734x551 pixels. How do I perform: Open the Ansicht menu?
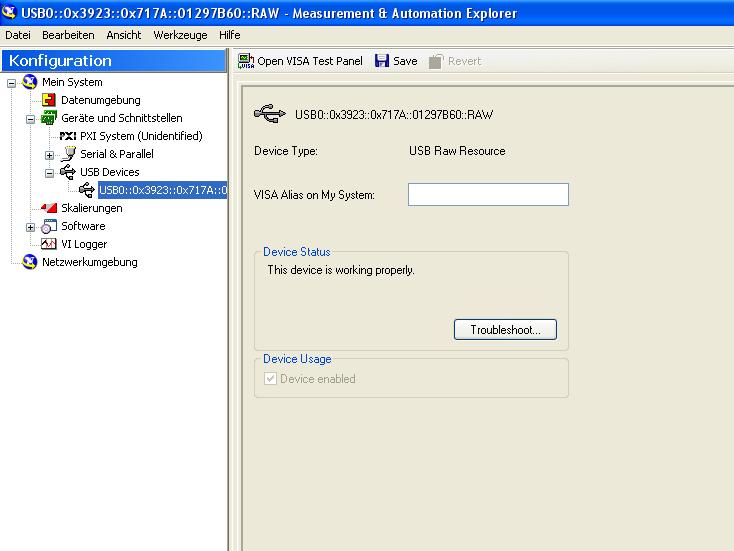pos(124,35)
